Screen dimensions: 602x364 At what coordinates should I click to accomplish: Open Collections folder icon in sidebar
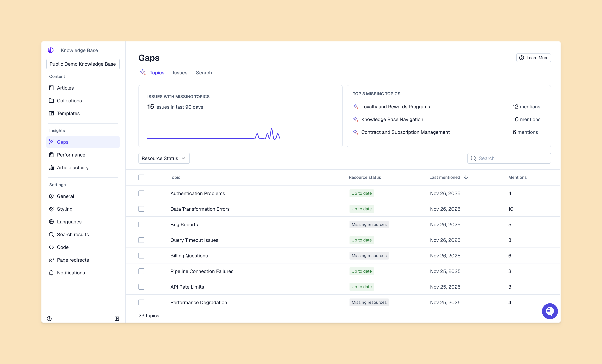(51, 101)
